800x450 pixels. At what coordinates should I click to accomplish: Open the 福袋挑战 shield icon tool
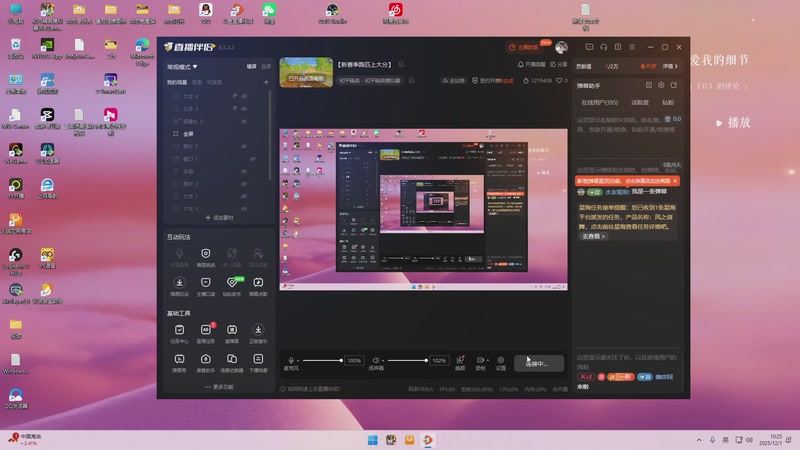[206, 254]
